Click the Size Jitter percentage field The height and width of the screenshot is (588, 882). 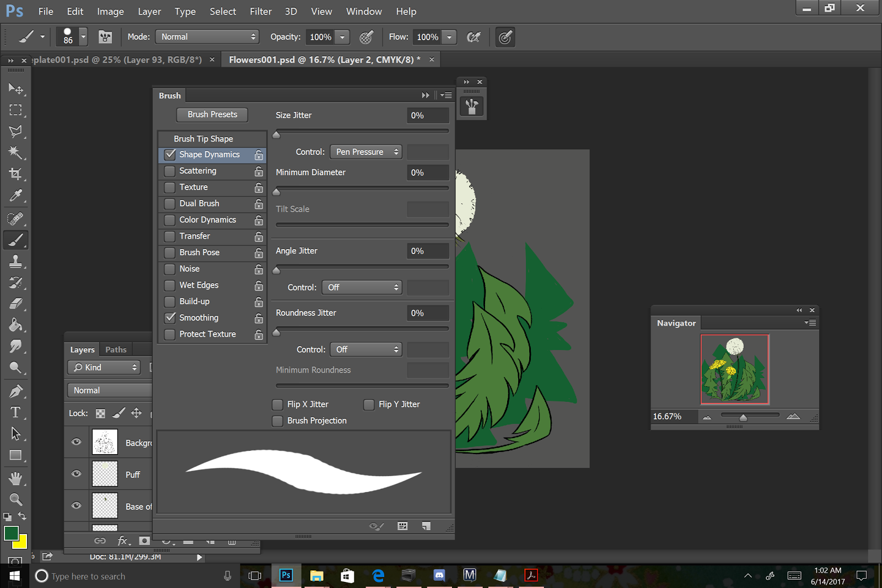tap(427, 115)
